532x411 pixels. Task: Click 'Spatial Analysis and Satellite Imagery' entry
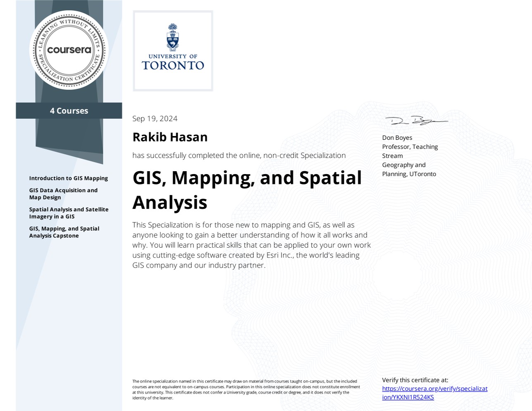point(69,213)
